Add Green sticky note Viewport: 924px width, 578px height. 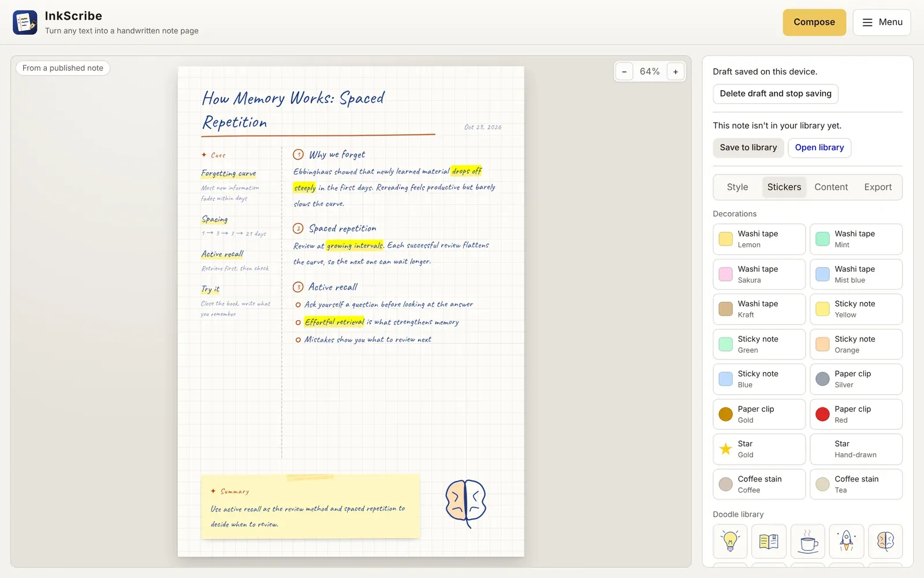point(759,344)
